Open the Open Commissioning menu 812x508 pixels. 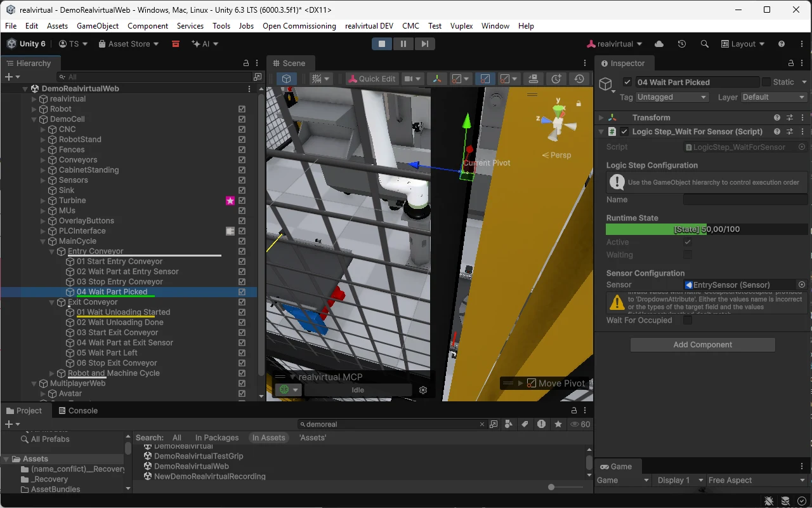pos(299,26)
